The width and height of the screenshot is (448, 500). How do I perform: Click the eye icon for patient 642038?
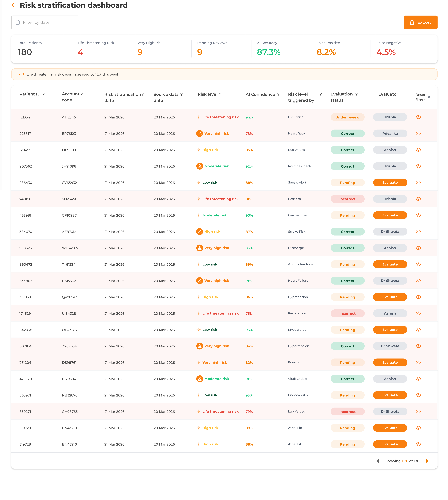pyautogui.click(x=418, y=330)
